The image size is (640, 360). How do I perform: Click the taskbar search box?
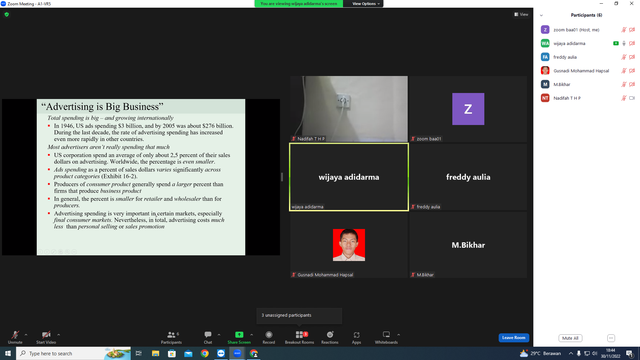pos(73,353)
